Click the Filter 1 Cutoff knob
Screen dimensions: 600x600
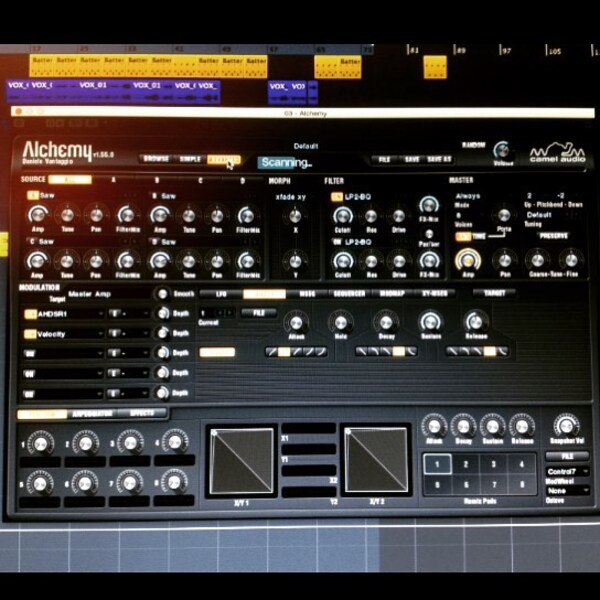coord(342,216)
